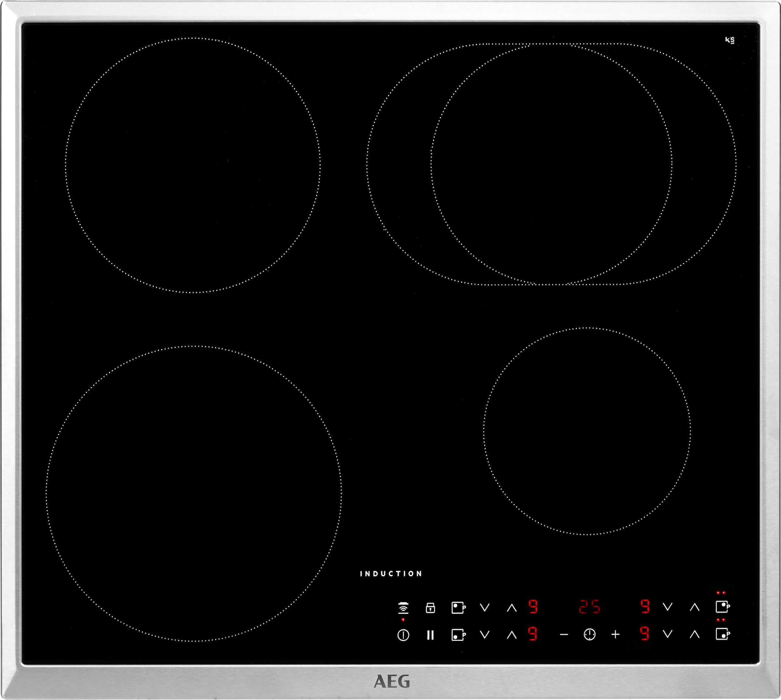Tap the front-left zone heat display 9
The width and height of the screenshot is (781, 700).
(x=533, y=633)
